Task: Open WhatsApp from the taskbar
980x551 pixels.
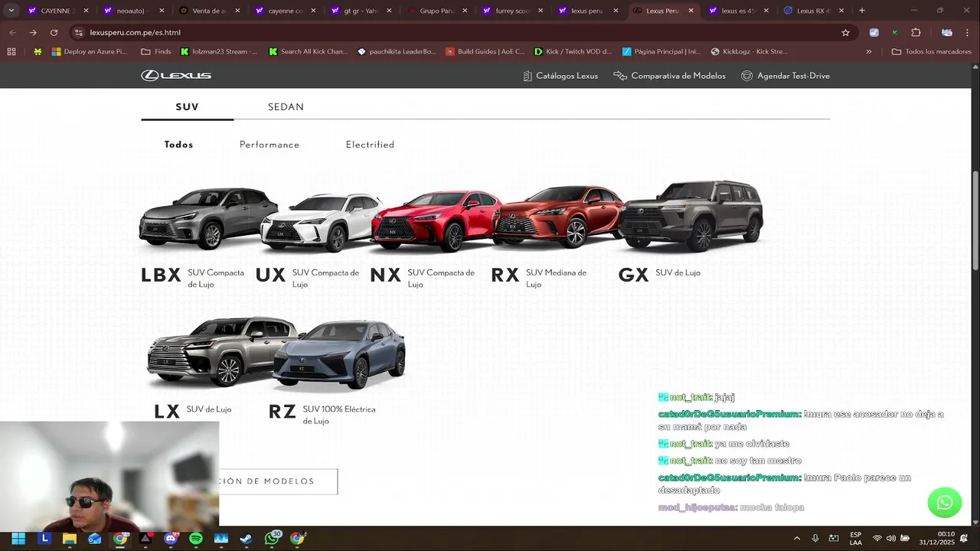Action: [272, 539]
